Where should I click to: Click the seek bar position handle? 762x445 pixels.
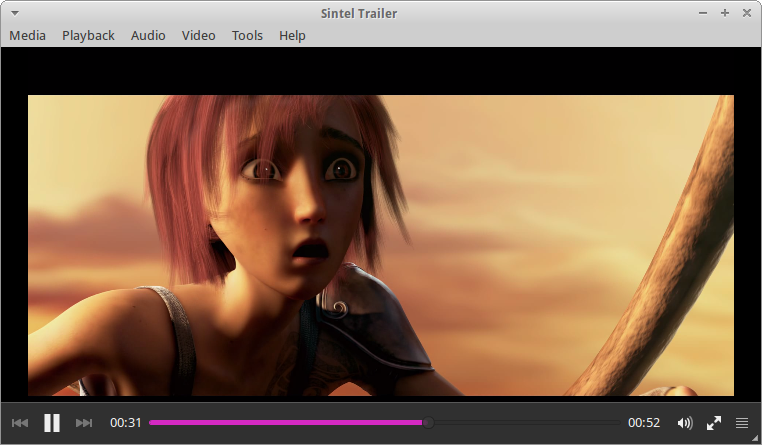(x=428, y=423)
